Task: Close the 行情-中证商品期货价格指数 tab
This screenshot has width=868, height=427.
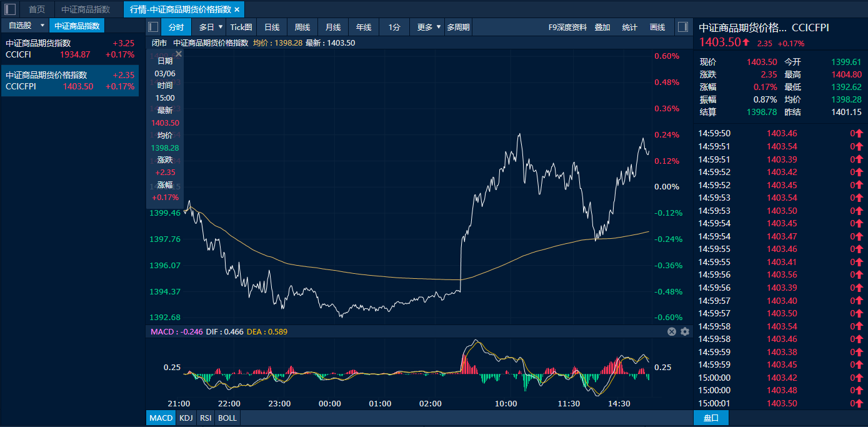Action: pyautogui.click(x=237, y=9)
